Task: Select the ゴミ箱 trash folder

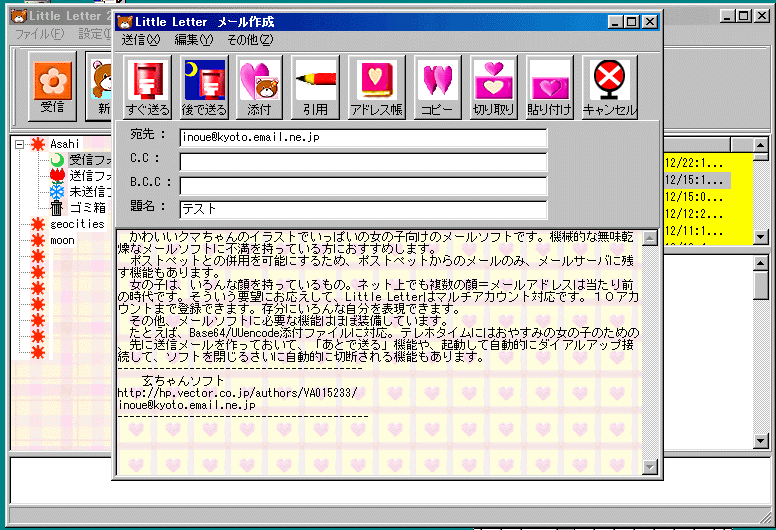Action: pos(88,208)
